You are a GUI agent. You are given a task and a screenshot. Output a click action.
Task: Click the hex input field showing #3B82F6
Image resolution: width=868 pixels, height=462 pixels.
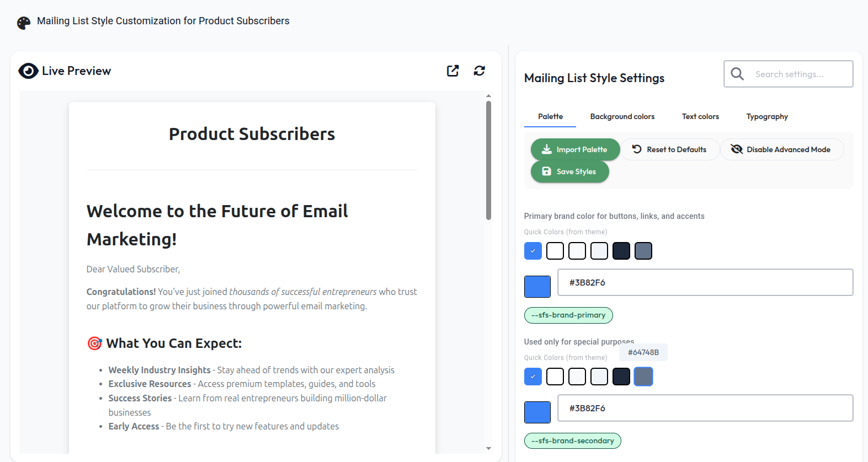coord(705,282)
